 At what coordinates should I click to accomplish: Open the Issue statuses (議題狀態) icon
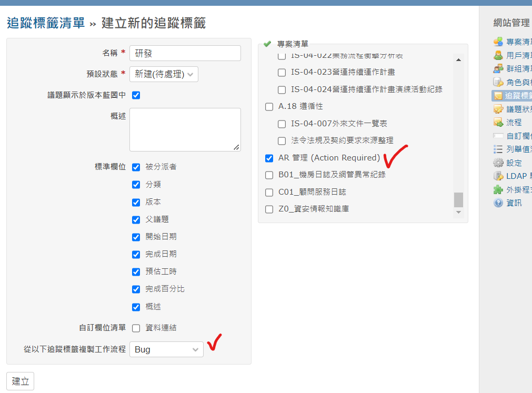pos(498,109)
